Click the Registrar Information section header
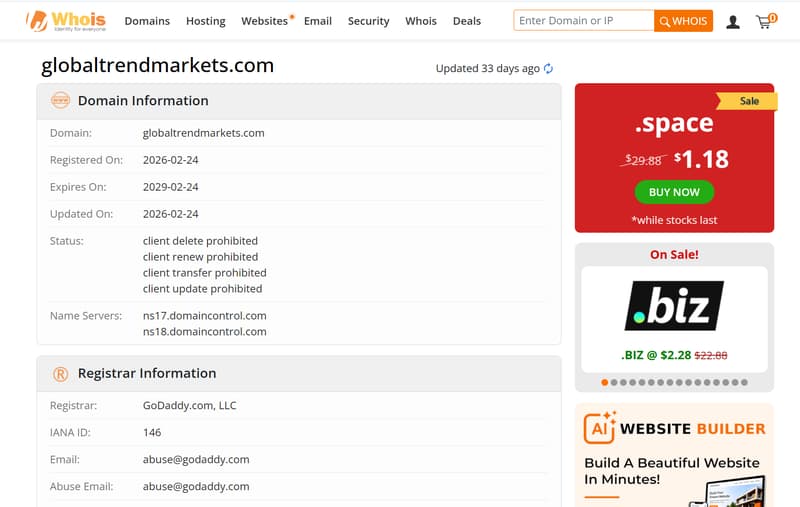The image size is (800, 507). point(299,374)
